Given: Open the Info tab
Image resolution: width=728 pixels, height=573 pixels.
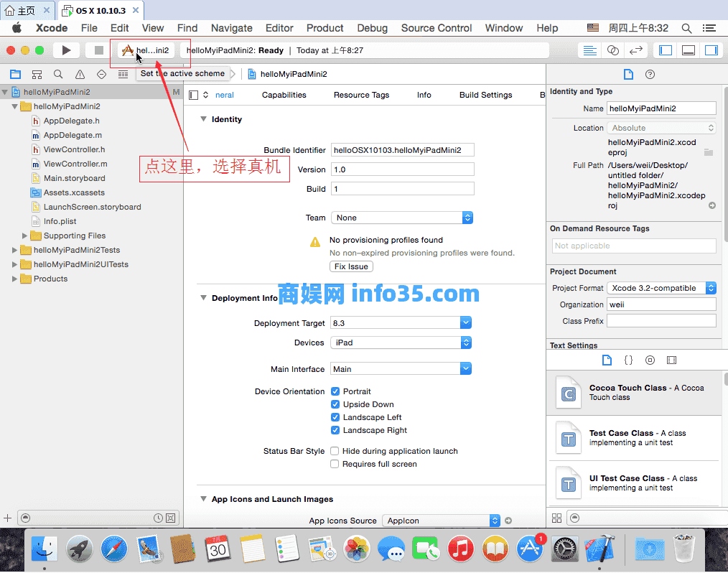Looking at the screenshot, I should (x=424, y=95).
